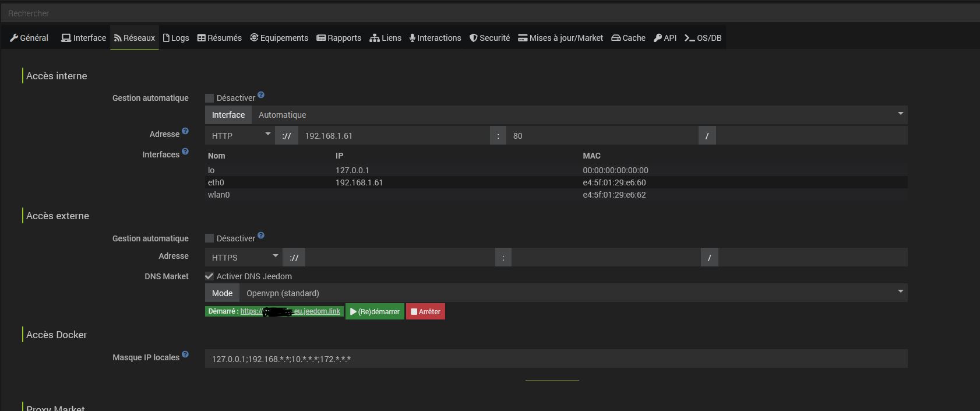Click the help icon beside the Adresse label
Image resolution: width=980 pixels, height=411 pixels.
(x=185, y=131)
